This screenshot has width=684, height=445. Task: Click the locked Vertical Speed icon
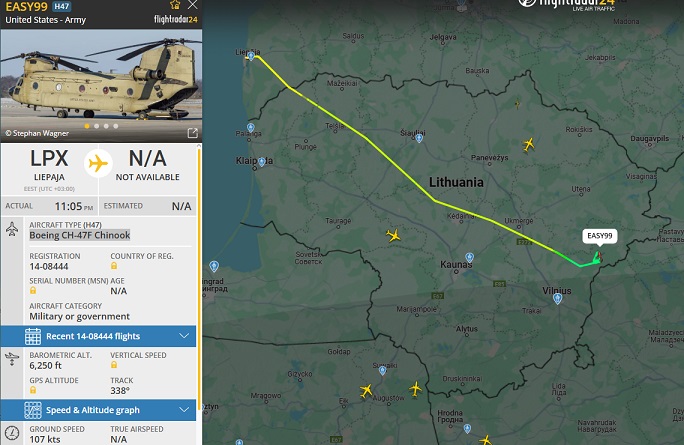(x=114, y=365)
